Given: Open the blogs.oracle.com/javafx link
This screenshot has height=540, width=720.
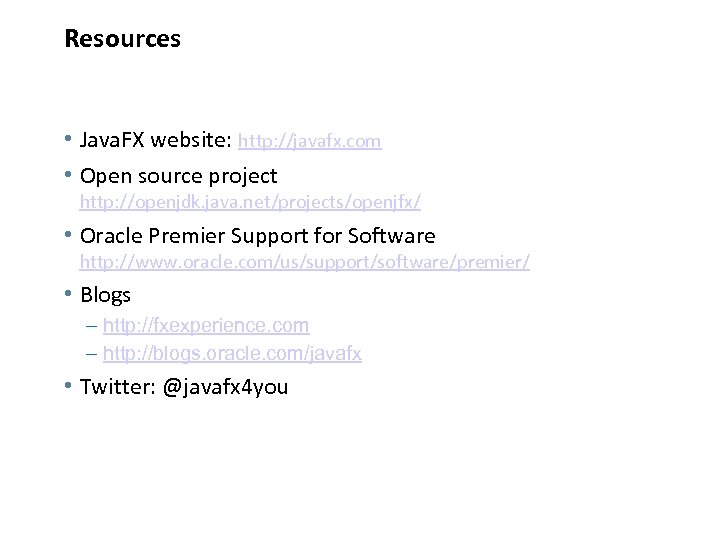Looking at the screenshot, I should tap(232, 353).
